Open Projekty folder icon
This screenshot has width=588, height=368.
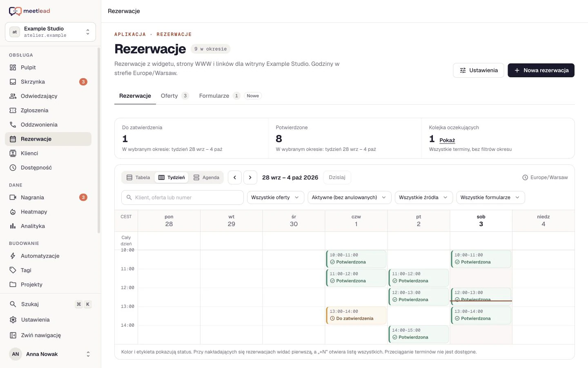13,285
